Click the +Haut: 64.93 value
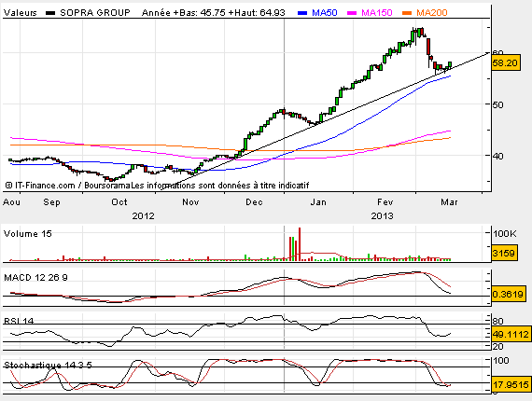 pos(257,12)
